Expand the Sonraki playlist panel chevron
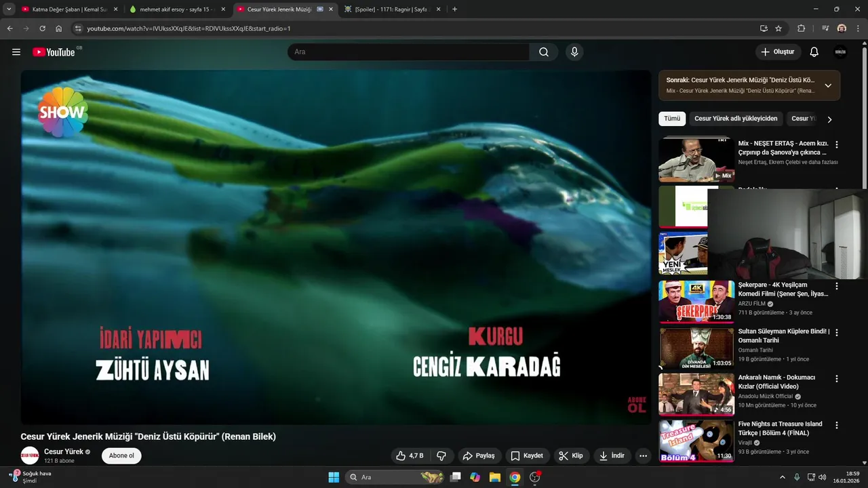This screenshot has height=488, width=868. pyautogui.click(x=828, y=85)
